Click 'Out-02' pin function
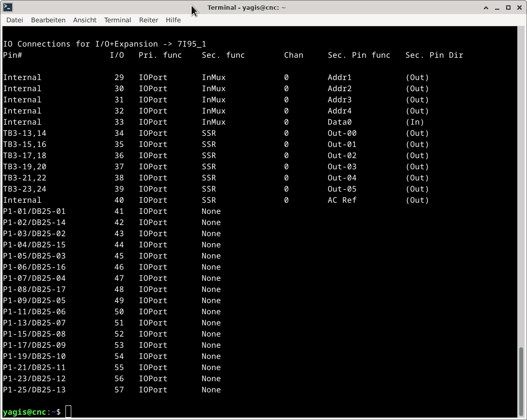 (342, 155)
